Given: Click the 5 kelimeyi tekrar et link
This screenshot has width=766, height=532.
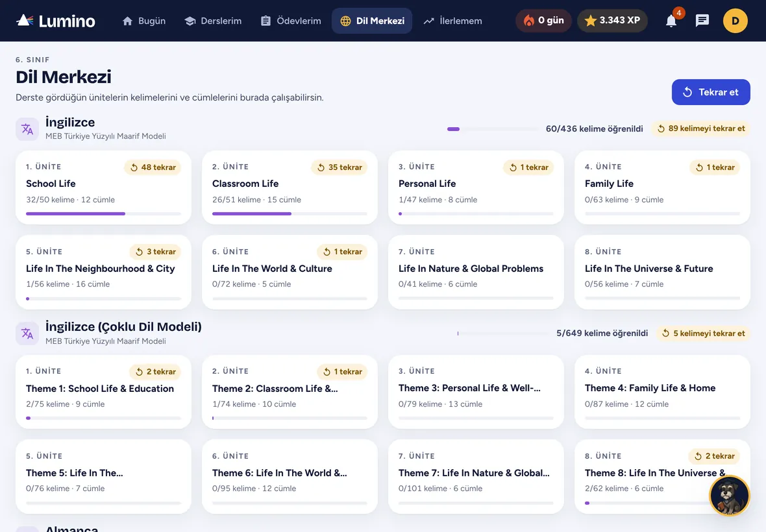Looking at the screenshot, I should point(703,333).
